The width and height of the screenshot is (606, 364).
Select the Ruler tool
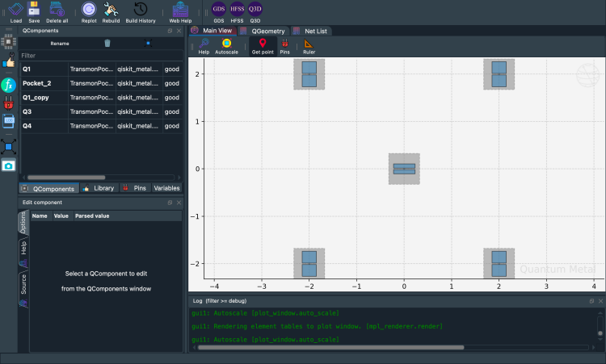[309, 46]
